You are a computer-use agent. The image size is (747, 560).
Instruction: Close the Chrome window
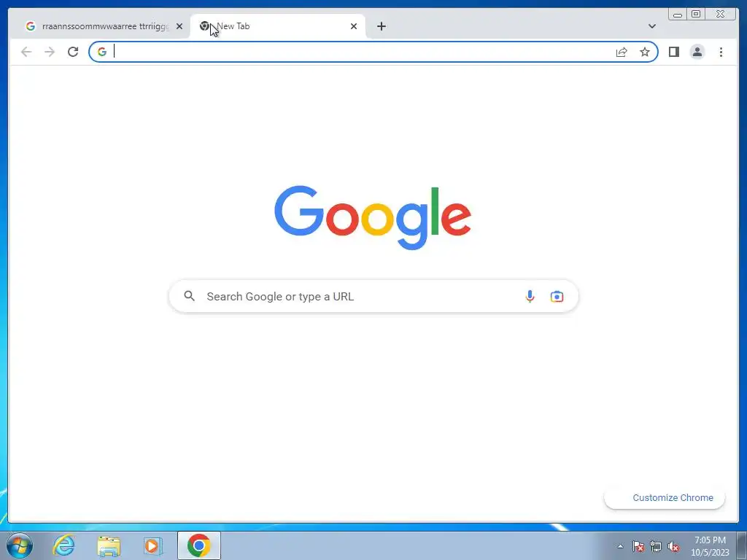[x=721, y=15]
